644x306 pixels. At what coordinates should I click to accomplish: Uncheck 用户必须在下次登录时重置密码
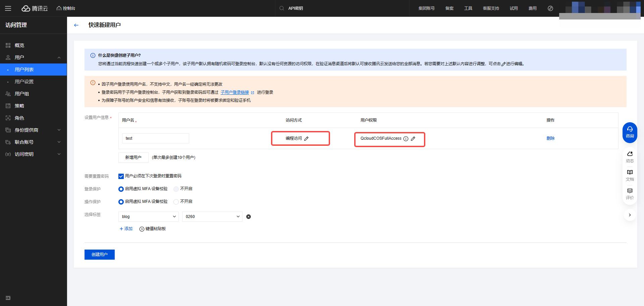click(121, 176)
